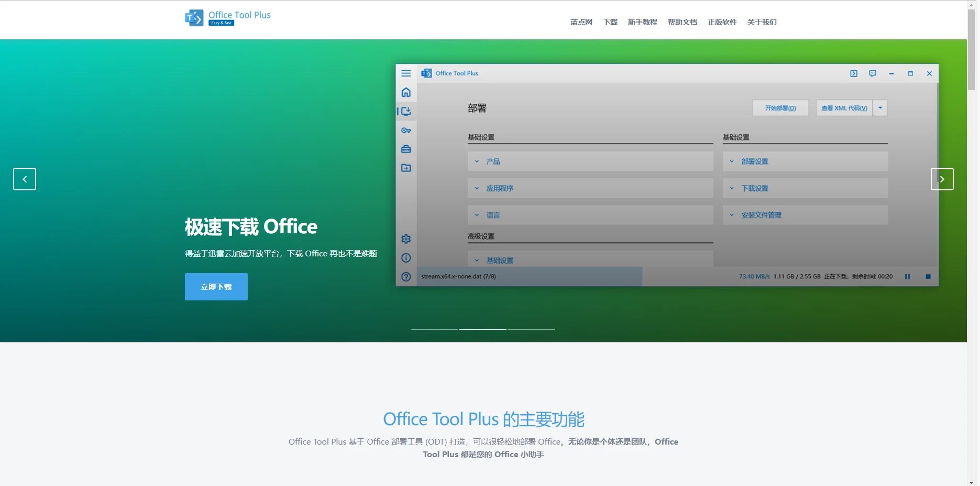Click the Office Tool Plus 的主要功能 heading
This screenshot has height=486, width=980.
pos(483,419)
